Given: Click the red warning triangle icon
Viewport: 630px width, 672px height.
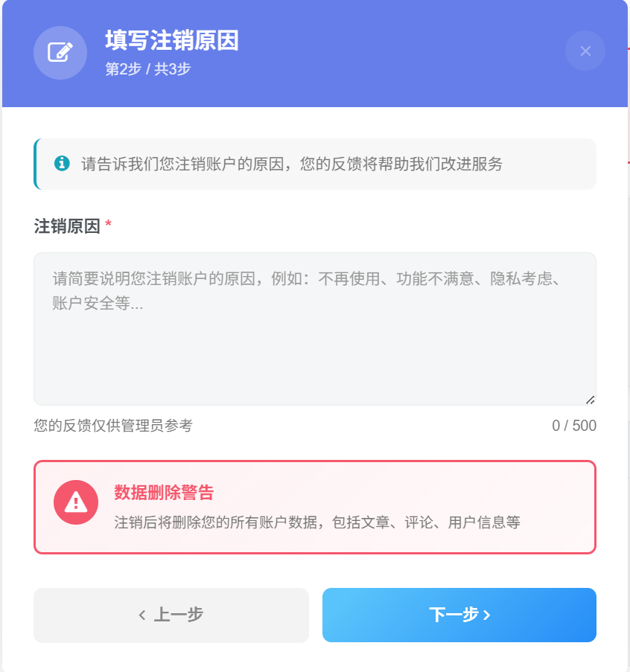Looking at the screenshot, I should pos(75,502).
